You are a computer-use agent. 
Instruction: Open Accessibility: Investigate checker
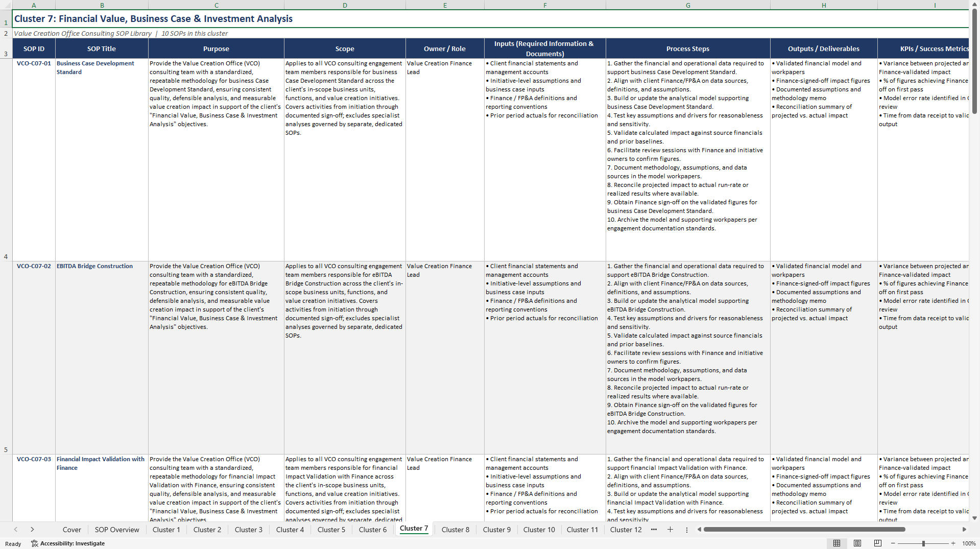point(68,543)
